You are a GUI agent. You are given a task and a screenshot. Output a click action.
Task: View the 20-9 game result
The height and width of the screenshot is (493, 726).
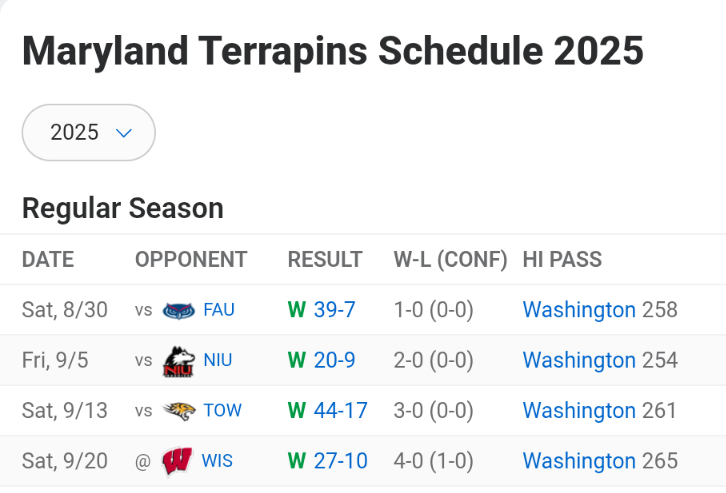[x=334, y=360]
